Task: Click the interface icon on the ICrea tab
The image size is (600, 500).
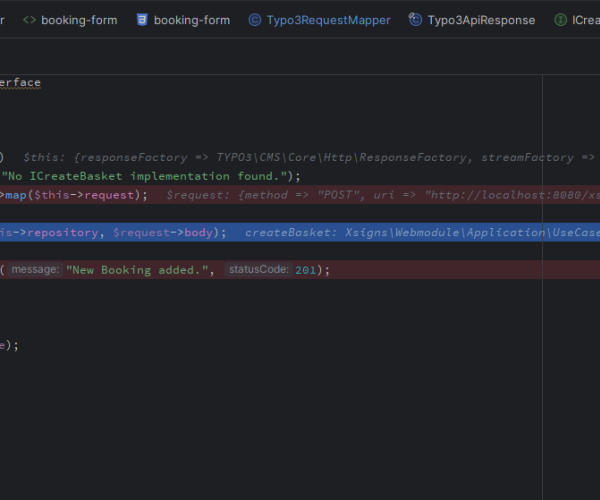Action: pyautogui.click(x=560, y=20)
